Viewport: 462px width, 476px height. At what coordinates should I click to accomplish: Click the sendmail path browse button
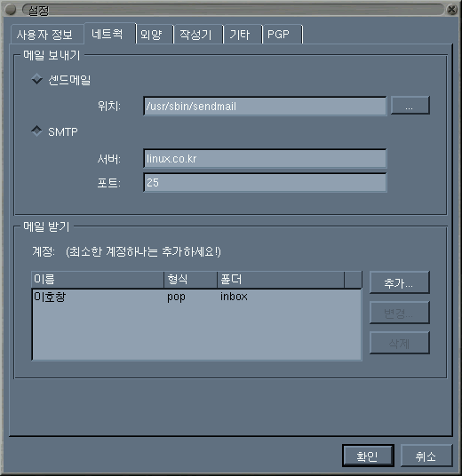coord(410,106)
